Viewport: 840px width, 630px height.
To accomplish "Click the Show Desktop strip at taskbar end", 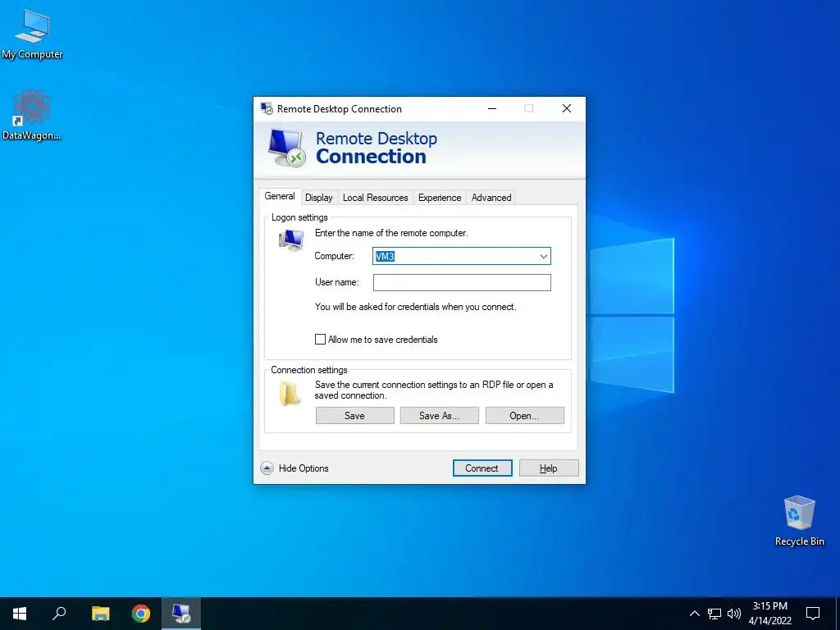I will (x=838, y=614).
